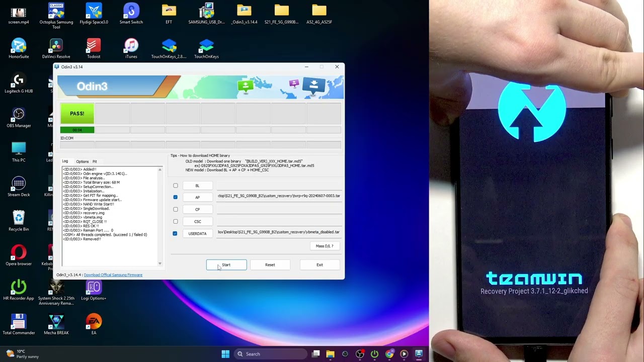Launch Stream Deck desktop shortcut
This screenshot has height=362, width=644.
19,187
